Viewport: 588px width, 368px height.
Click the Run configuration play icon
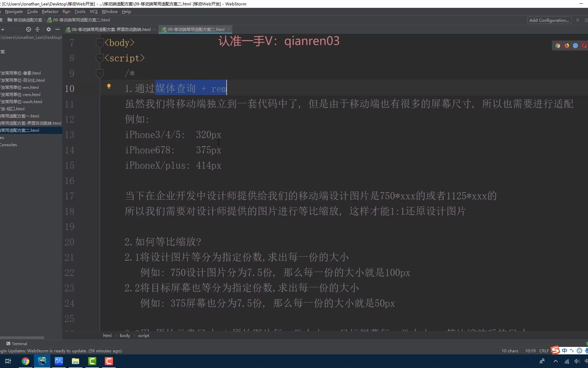pyautogui.click(x=578, y=20)
